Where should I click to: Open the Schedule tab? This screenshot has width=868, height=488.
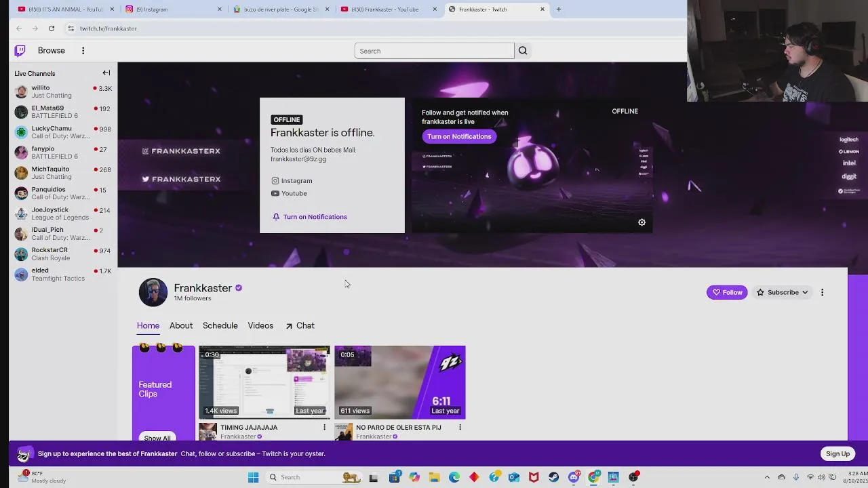tap(220, 326)
